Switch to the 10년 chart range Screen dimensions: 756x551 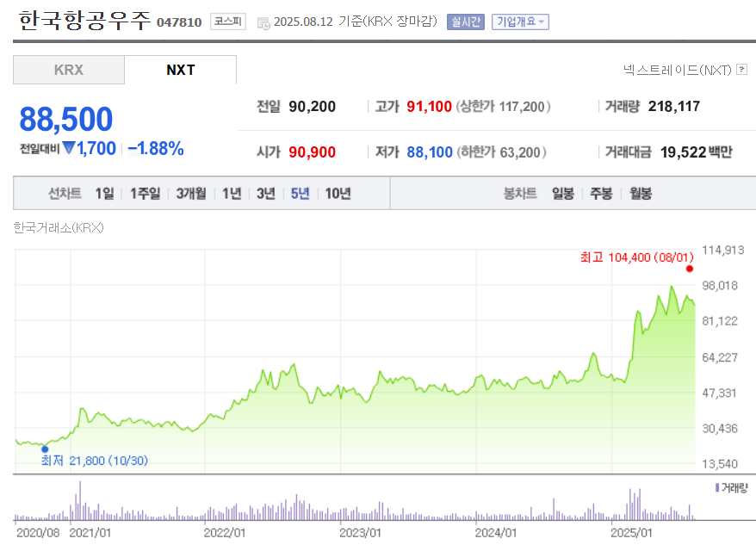[338, 193]
